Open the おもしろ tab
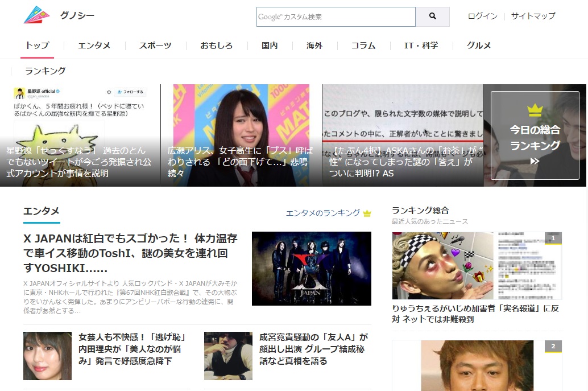The height and width of the screenshot is (391, 588). coord(216,46)
